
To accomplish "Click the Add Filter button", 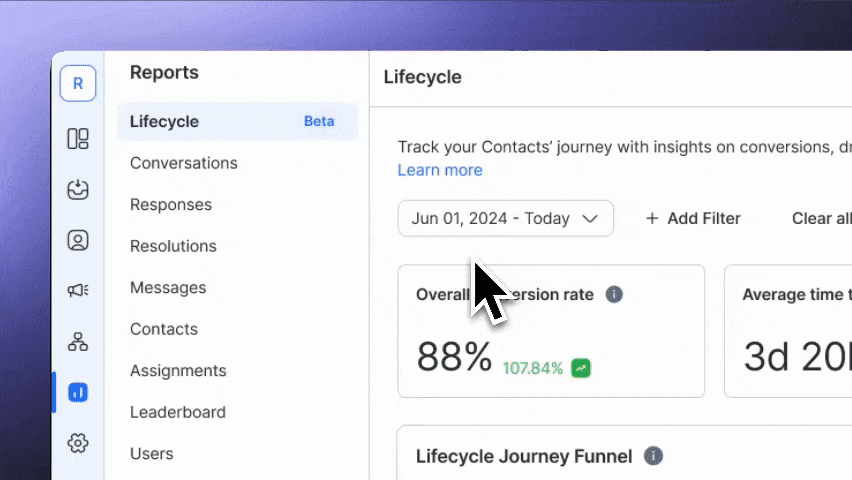I will (x=693, y=218).
